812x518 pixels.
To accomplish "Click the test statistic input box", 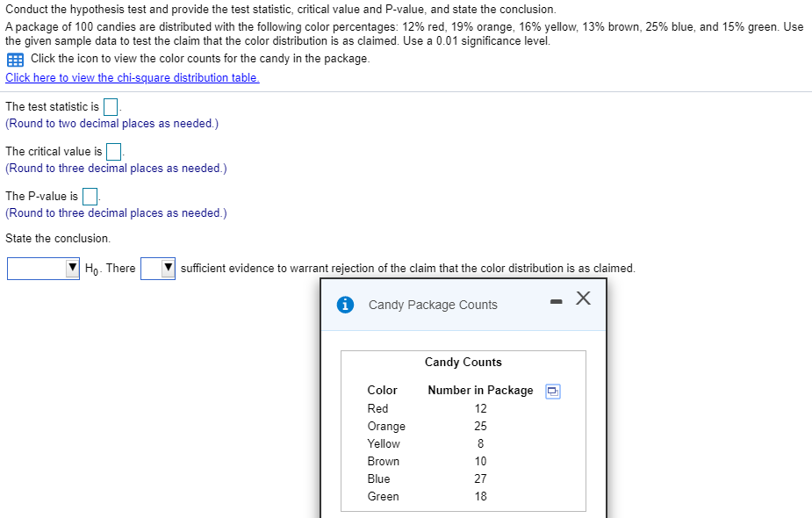I will 110,106.
